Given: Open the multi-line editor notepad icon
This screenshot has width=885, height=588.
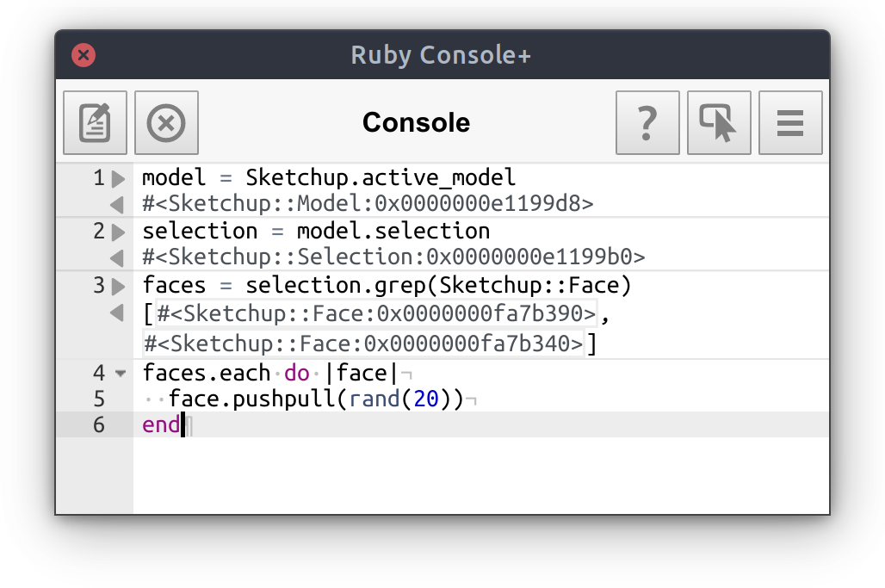Looking at the screenshot, I should 95,123.
